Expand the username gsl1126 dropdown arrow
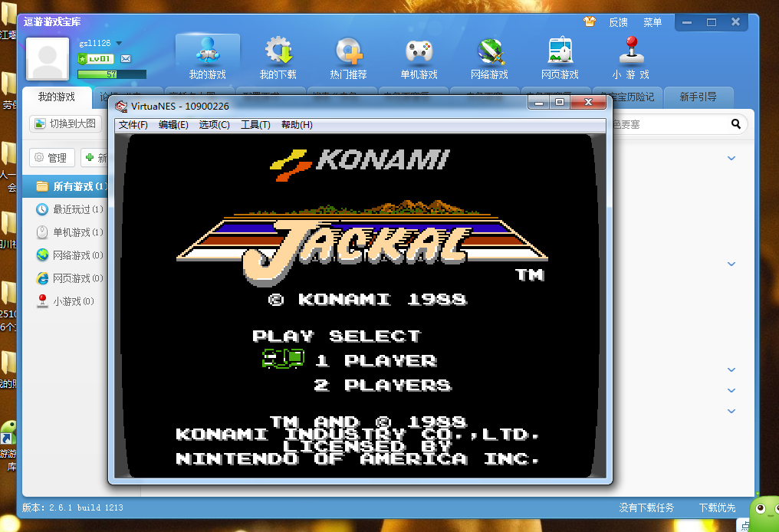Screen dimensions: 779x532 [x=119, y=44]
